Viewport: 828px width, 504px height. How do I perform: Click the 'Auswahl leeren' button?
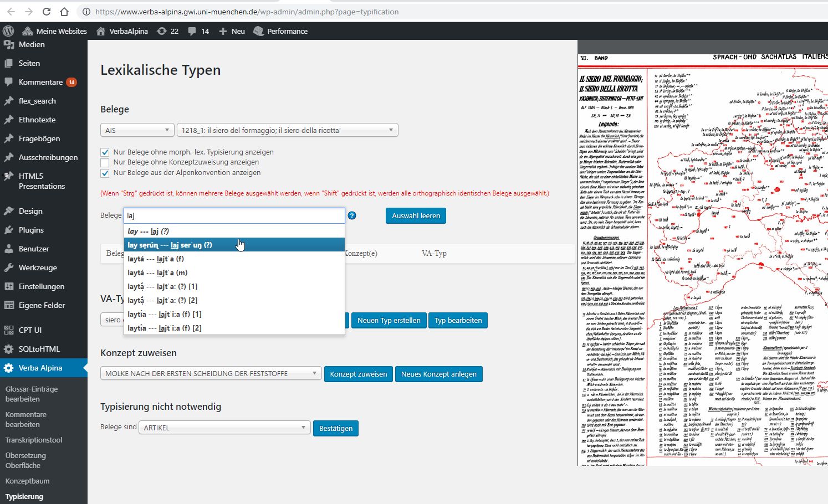click(x=416, y=215)
